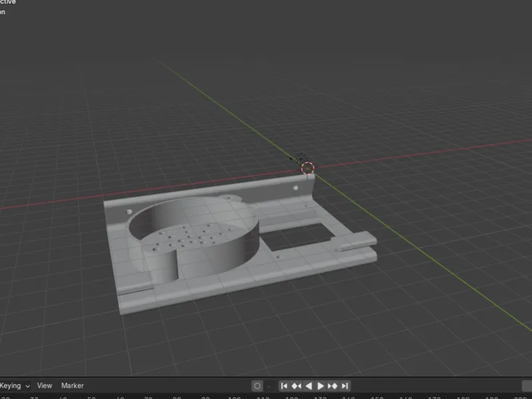Toggle the auto keying record button

pos(257,386)
